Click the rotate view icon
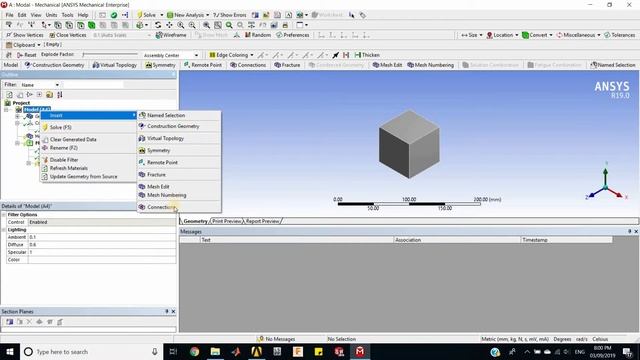 (158, 25)
